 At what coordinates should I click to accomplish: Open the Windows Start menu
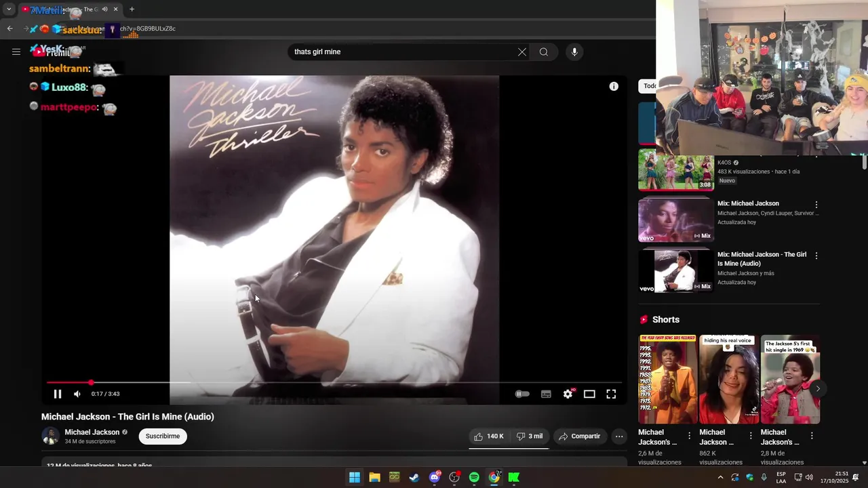[355, 477]
